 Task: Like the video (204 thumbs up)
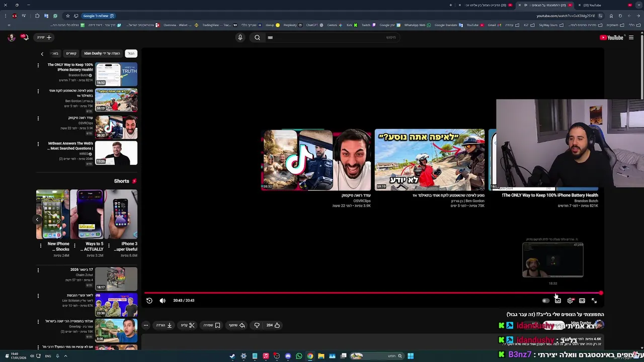[x=273, y=325]
